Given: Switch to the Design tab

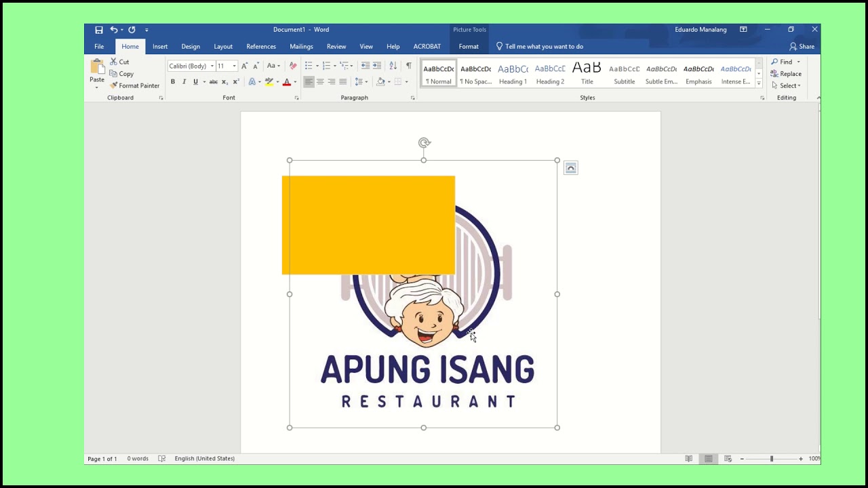Looking at the screenshot, I should (x=191, y=47).
